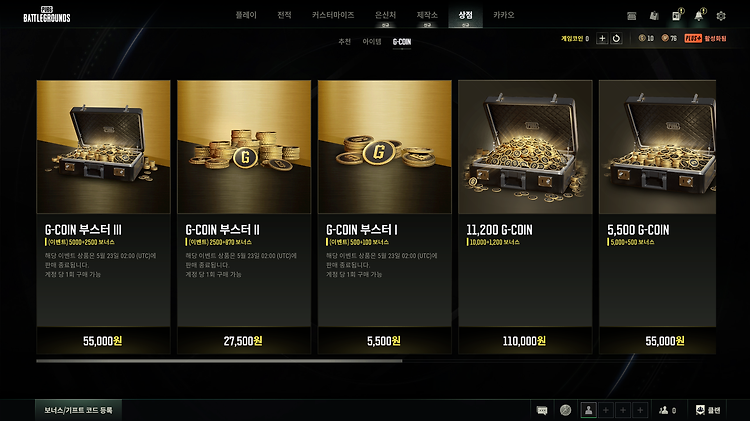
Task: Open the cash register icon in top bar
Action: [632, 16]
